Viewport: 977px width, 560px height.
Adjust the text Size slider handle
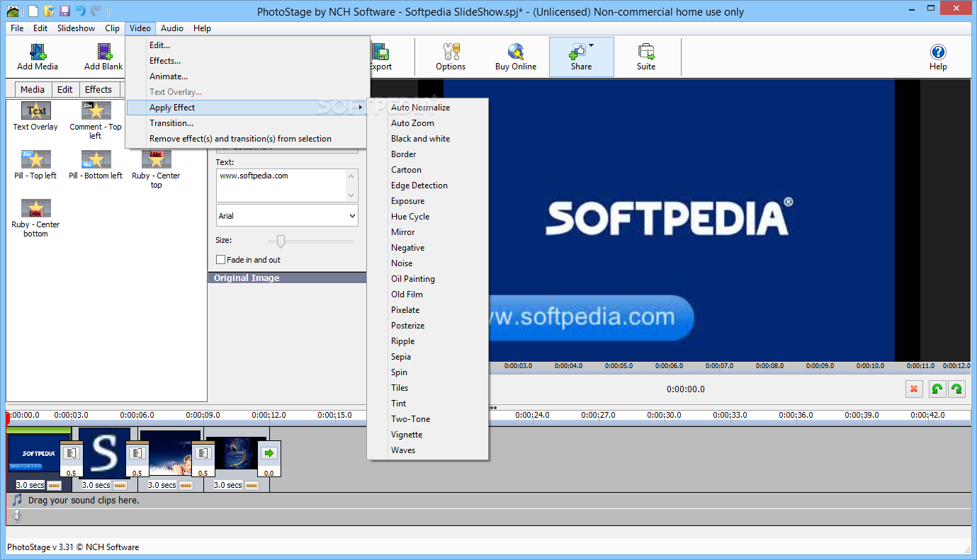(281, 241)
